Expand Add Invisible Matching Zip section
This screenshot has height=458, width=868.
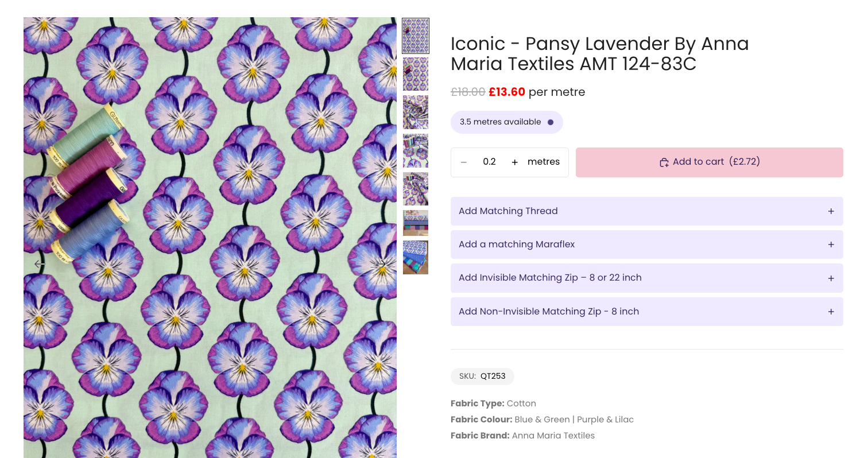pos(831,278)
